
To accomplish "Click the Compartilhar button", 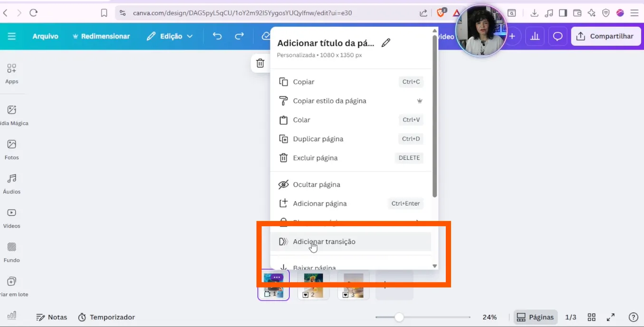I will (x=605, y=36).
